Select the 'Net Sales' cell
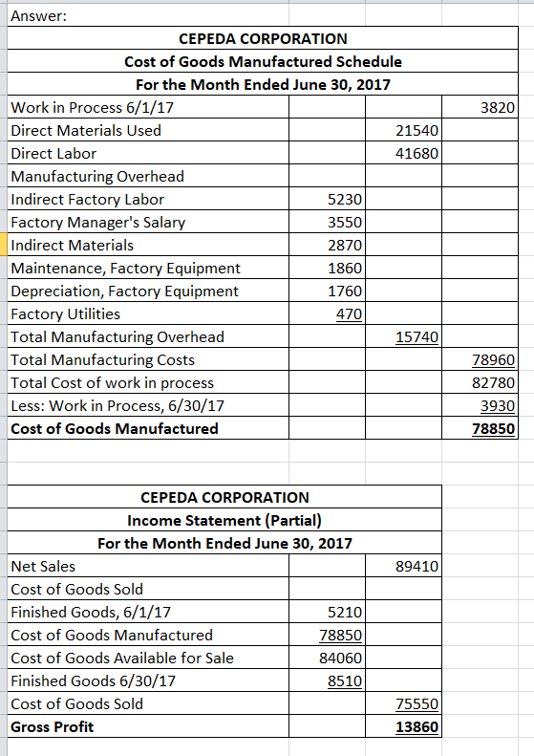The height and width of the screenshot is (756, 534). 148,566
